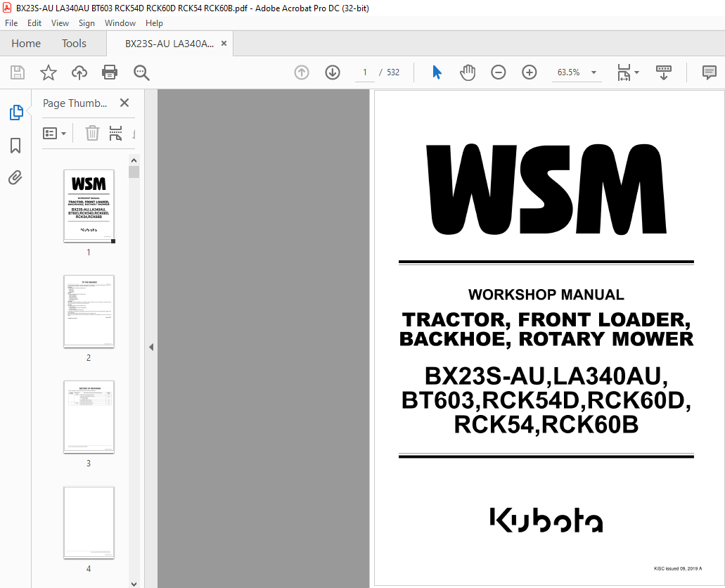The image size is (725, 588).
Task: Select the arrow Selection tool
Action: (x=437, y=72)
